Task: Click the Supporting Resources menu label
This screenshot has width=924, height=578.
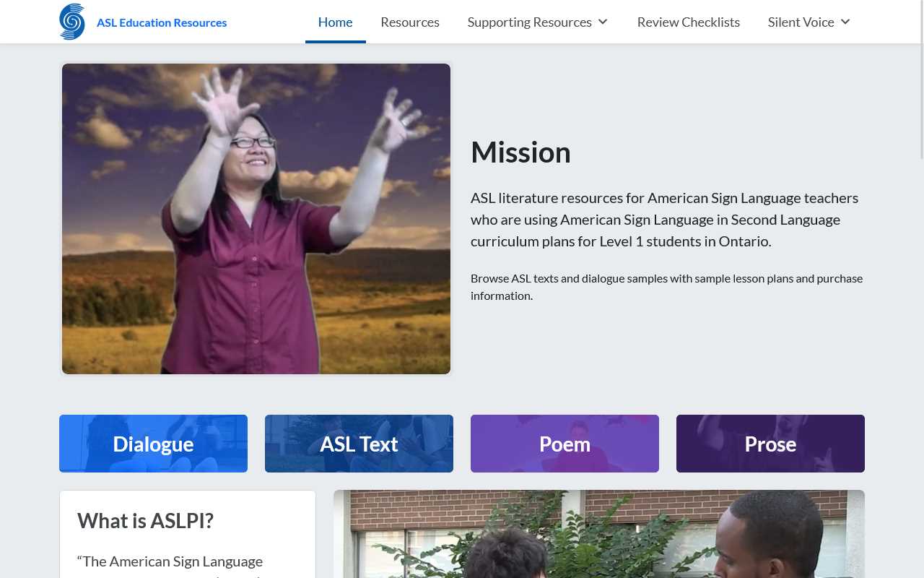Action: click(529, 22)
